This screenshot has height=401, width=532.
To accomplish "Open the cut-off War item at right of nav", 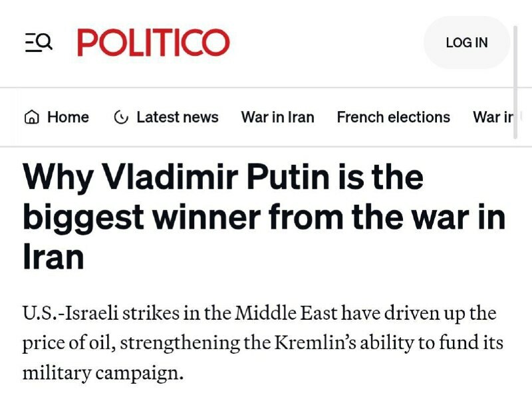I will click(493, 118).
